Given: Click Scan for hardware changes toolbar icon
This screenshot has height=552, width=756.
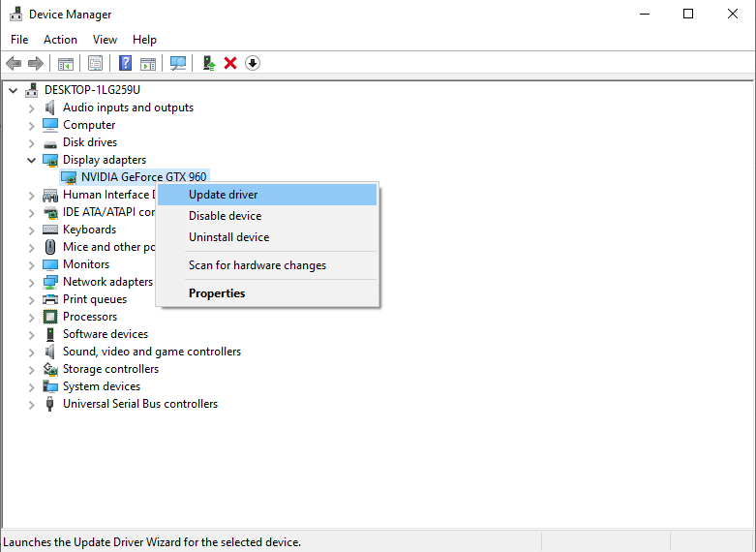Looking at the screenshot, I should pos(178,63).
